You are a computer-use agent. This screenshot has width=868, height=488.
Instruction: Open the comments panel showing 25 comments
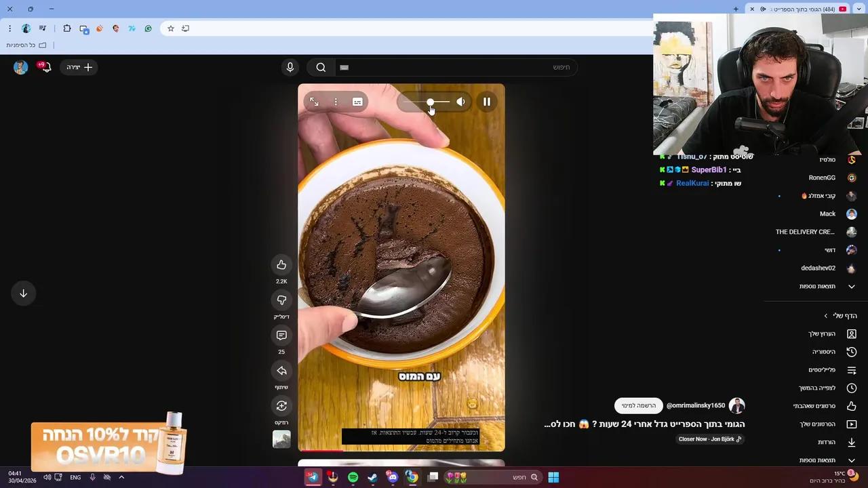pos(281,335)
